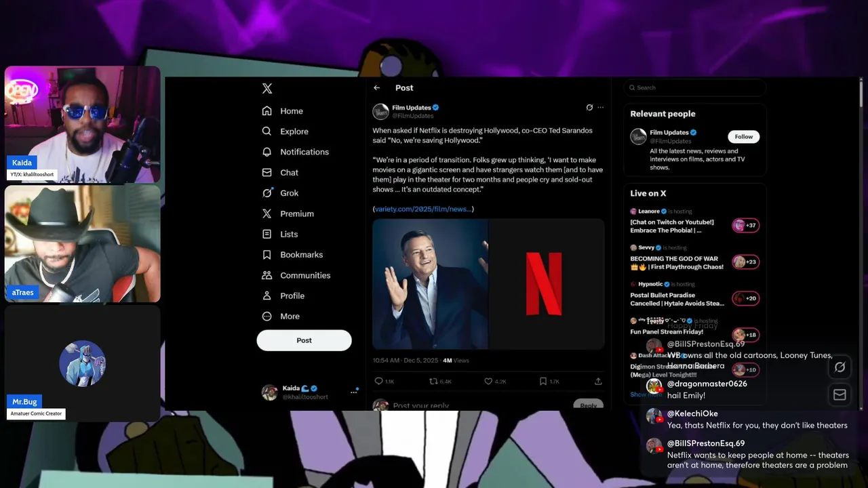Click the 10:54 AM Dec 5, 2025 timestamp

coord(406,361)
